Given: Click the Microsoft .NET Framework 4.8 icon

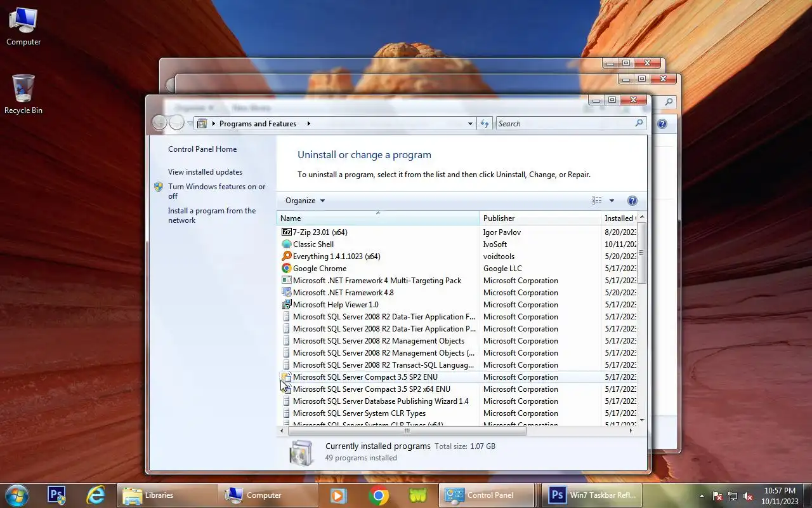Looking at the screenshot, I should (x=287, y=293).
